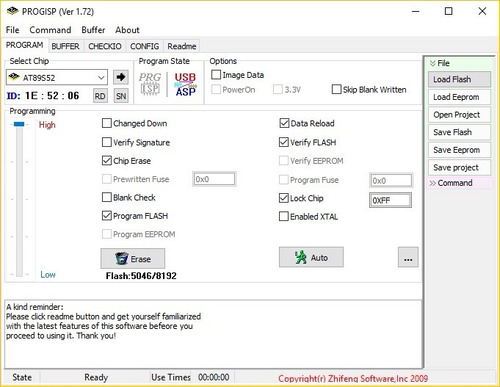Switch to the CONFIG tab
Screen dimensions: 500x387
click(144, 46)
